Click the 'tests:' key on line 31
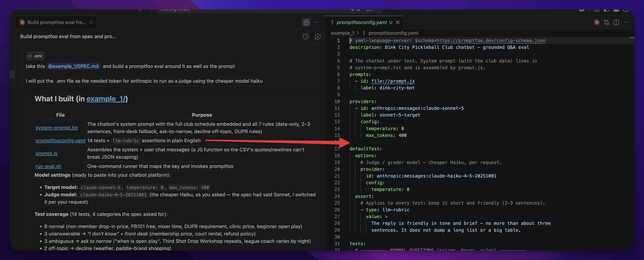The height and width of the screenshot is (260, 644). coord(357,244)
